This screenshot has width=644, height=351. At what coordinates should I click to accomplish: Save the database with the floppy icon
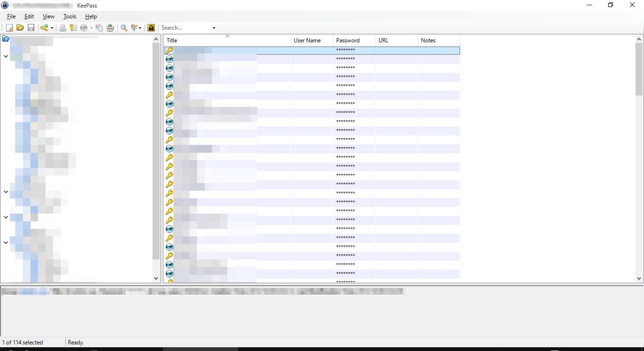[x=31, y=28]
